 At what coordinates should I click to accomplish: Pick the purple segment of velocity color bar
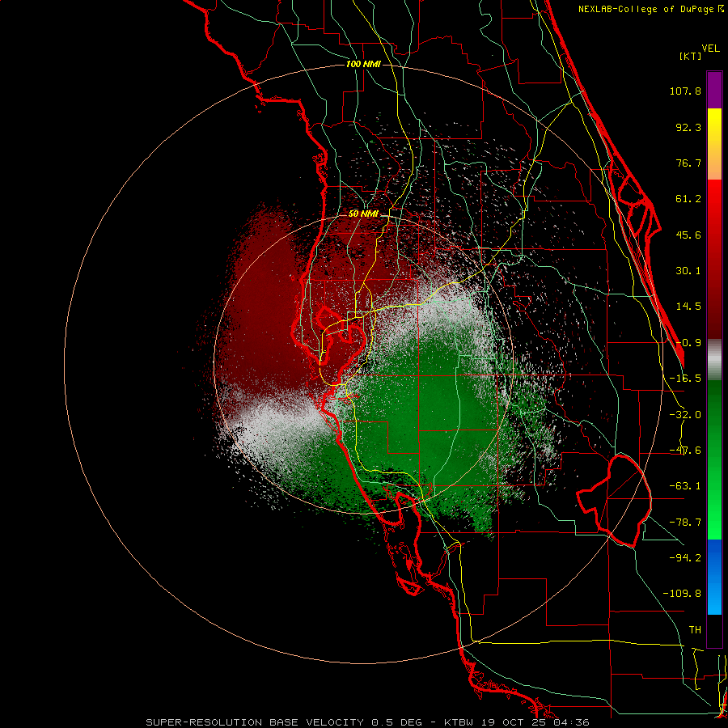[x=714, y=90]
